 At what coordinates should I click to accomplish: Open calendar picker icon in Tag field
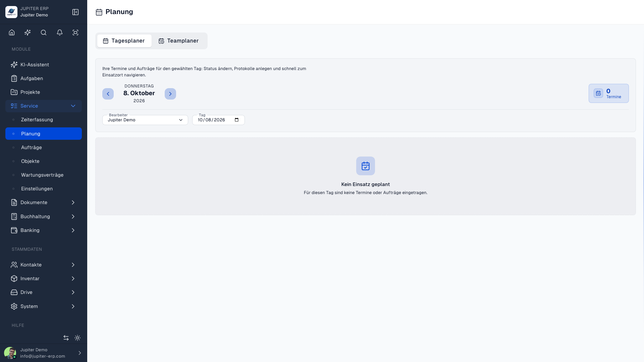237,120
